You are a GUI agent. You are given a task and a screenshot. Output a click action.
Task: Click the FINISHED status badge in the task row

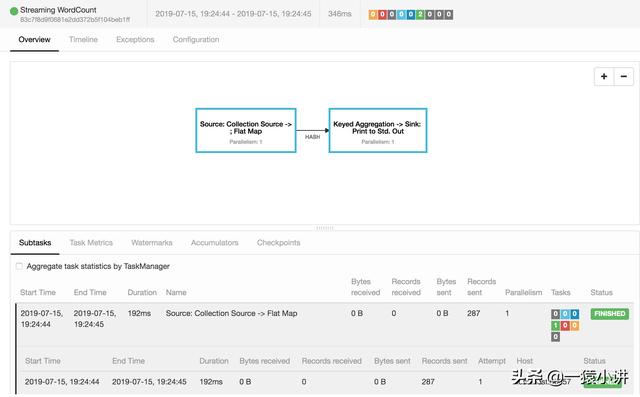(x=609, y=313)
